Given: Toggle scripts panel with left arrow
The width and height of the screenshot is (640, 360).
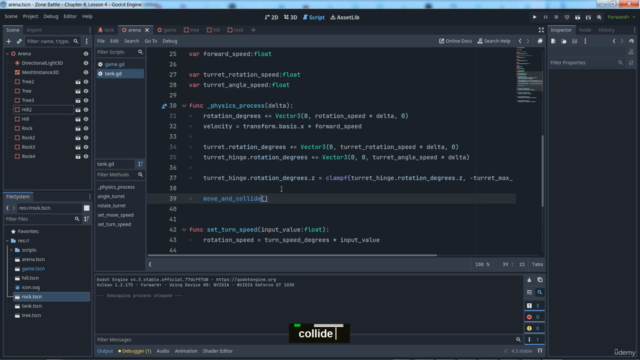Looking at the screenshot, I should 150,264.
